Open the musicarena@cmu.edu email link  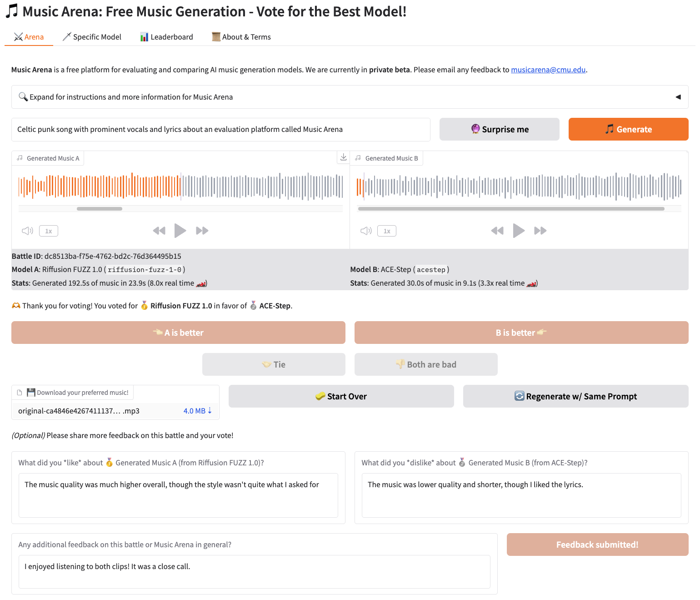(x=548, y=70)
